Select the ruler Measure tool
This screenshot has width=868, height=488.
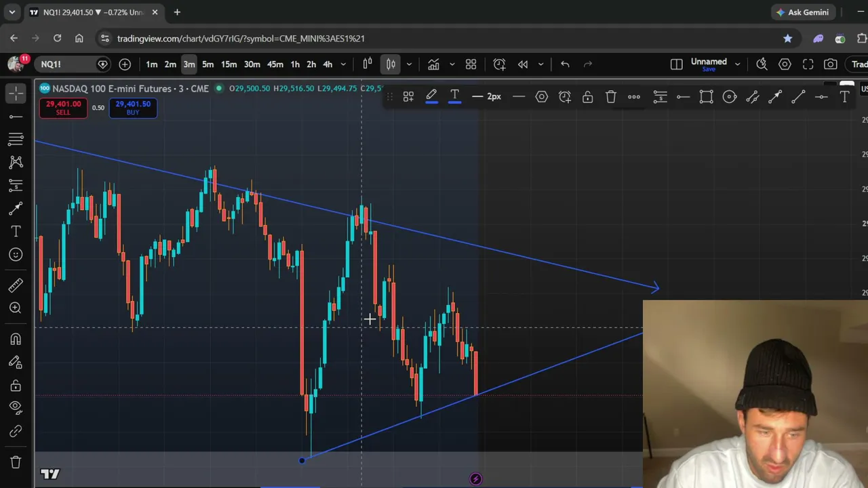[x=16, y=285]
